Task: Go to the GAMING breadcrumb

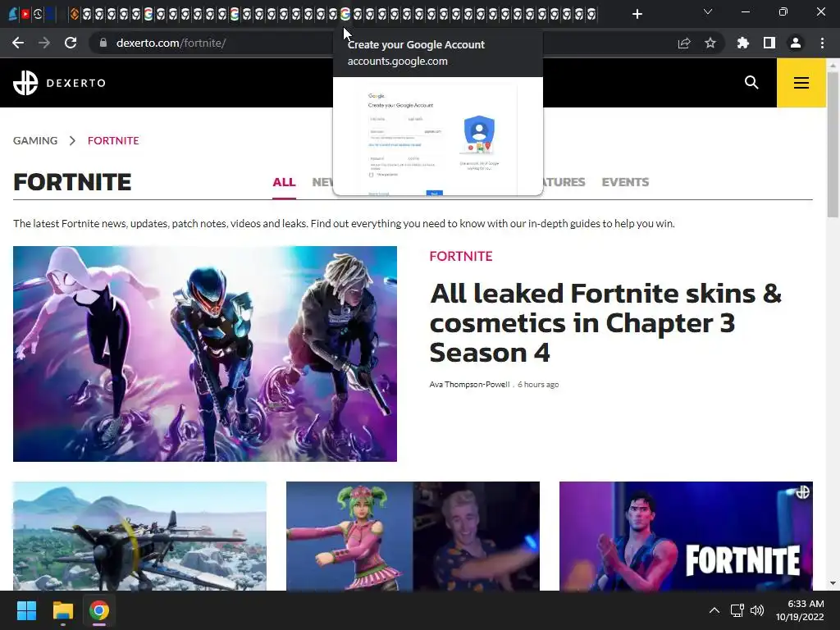Action: [35, 140]
